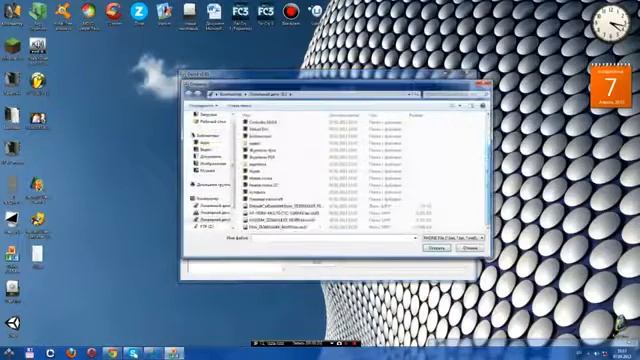Click the Открыть button
The height and width of the screenshot is (360, 640).
pos(437,248)
